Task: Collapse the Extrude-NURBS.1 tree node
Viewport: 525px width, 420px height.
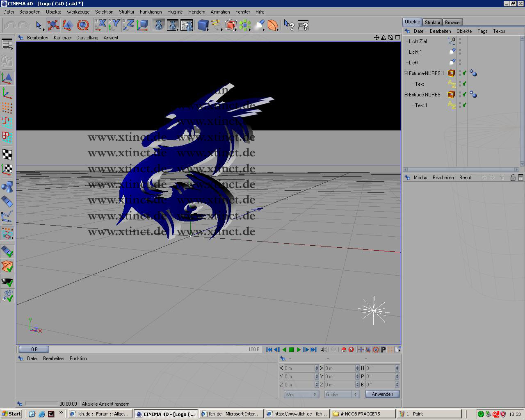Action: coord(406,73)
